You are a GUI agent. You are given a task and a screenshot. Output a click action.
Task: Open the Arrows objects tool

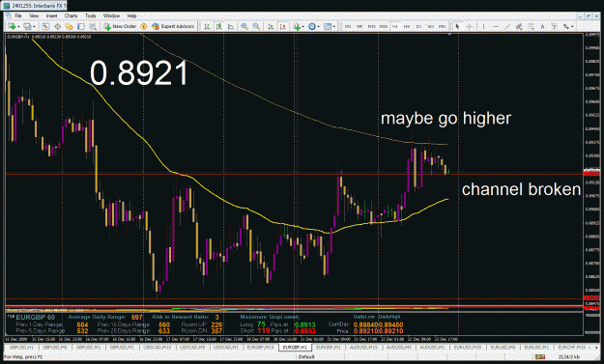point(566,26)
